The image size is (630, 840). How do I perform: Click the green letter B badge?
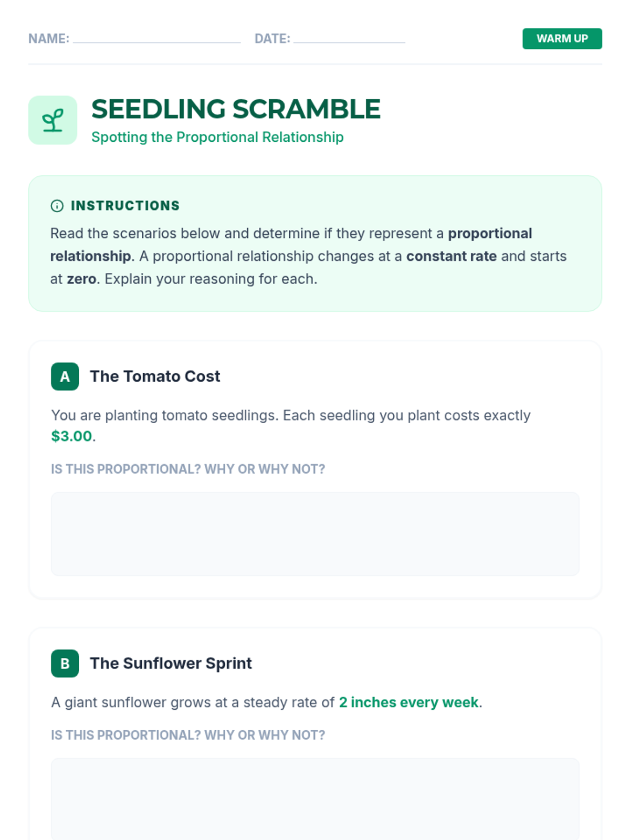(65, 664)
